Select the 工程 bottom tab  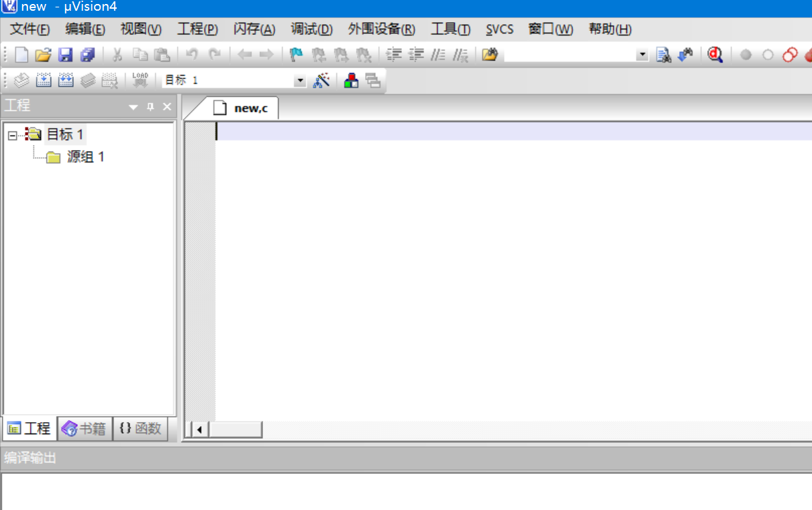(30, 428)
